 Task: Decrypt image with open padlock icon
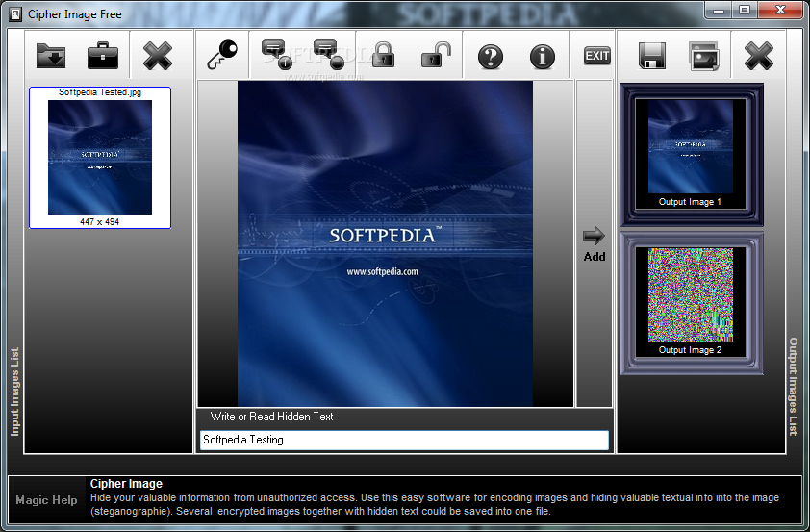436,55
